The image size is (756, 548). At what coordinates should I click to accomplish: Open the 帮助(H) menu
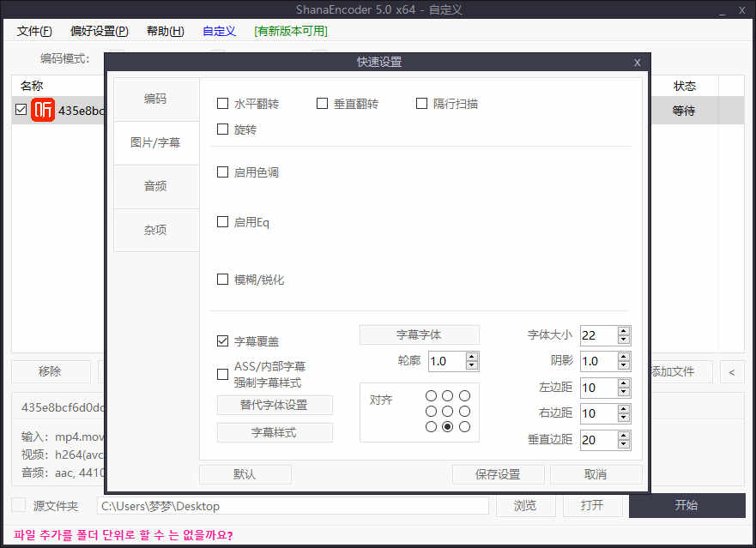[x=166, y=32]
